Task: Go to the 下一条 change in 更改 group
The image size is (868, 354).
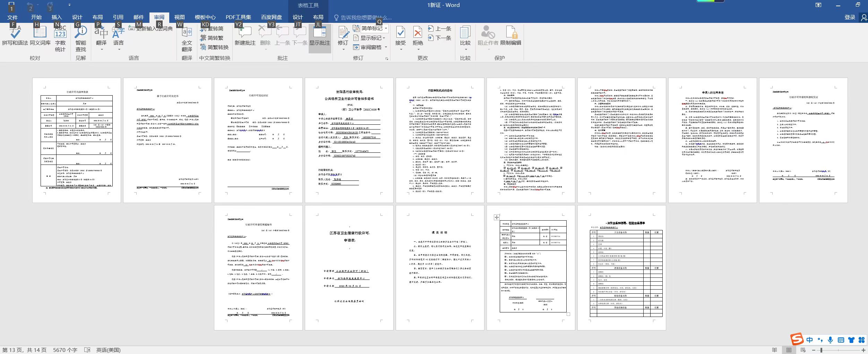Action: tap(440, 38)
